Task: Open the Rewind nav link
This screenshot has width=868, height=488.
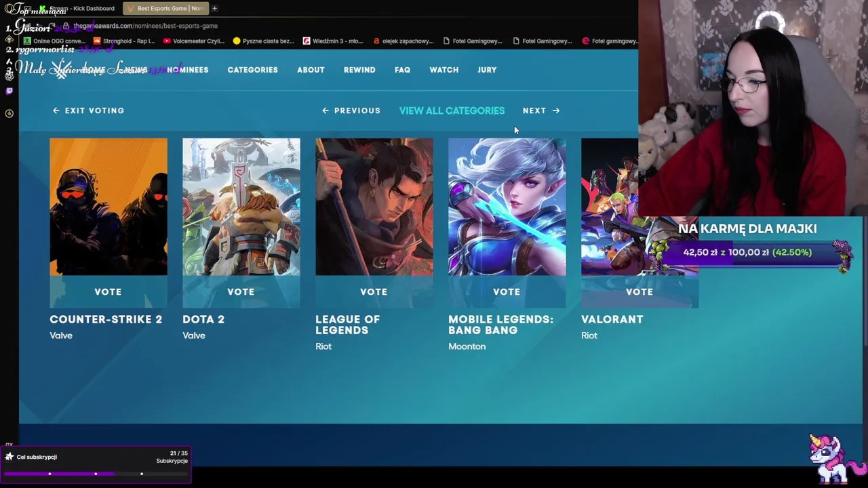Action: [359, 70]
